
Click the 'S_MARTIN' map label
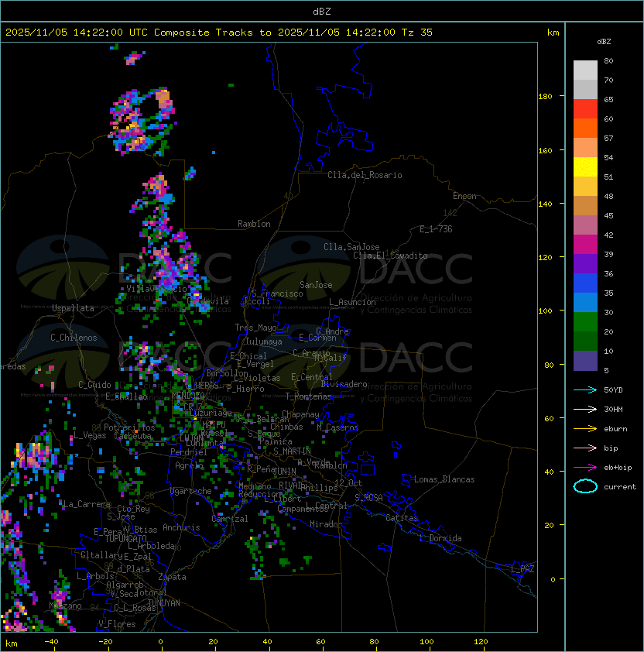tap(293, 451)
